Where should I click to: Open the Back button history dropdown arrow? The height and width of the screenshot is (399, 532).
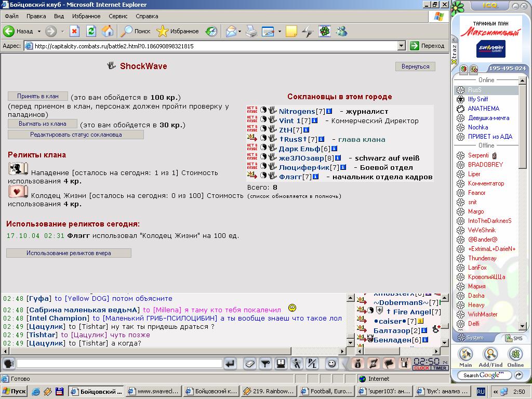coord(39,31)
